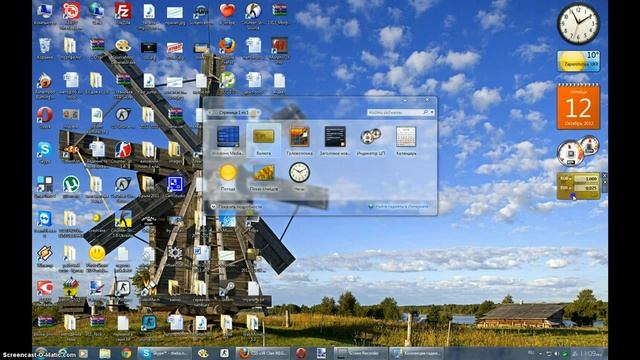Select the Weather sun gadget in gallery
Screen dimensions: 640x360
[228, 177]
